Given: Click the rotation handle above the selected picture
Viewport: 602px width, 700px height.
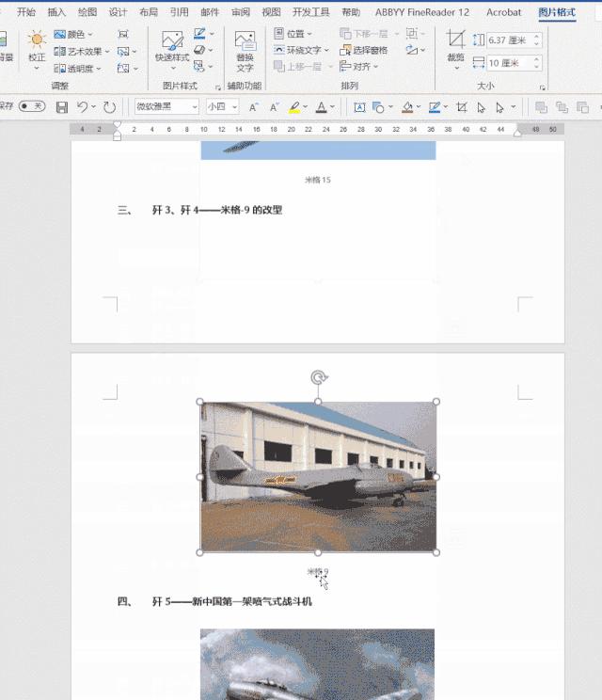Looking at the screenshot, I should coord(318,377).
